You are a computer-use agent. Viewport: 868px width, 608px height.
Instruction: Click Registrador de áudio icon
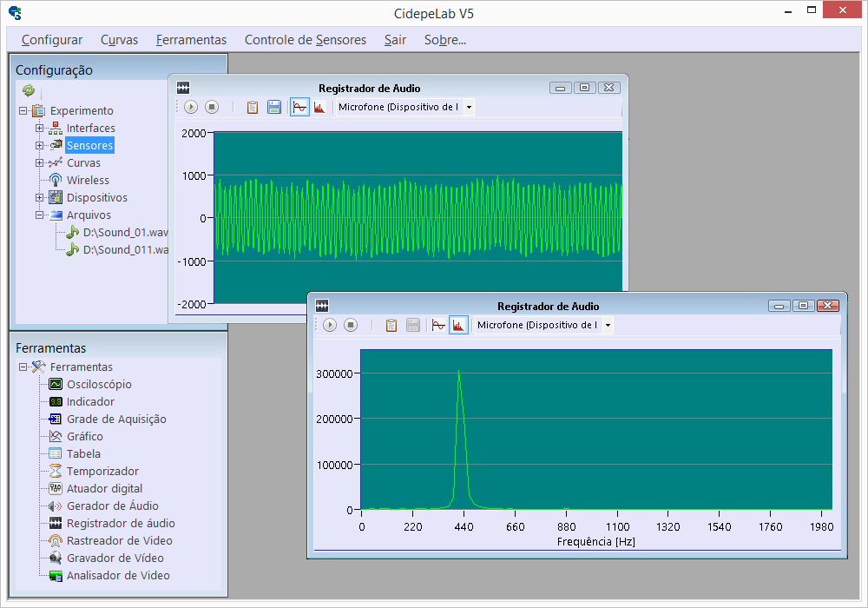(56, 523)
